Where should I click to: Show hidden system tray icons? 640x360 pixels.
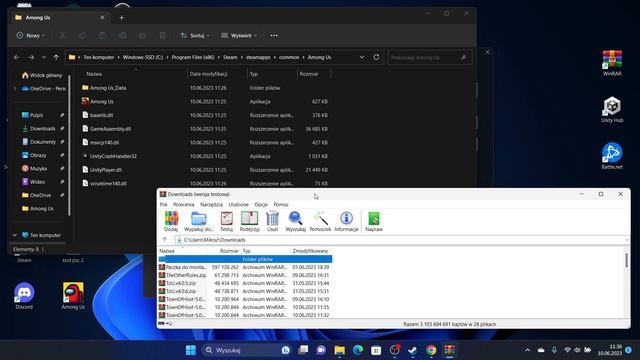(527, 350)
